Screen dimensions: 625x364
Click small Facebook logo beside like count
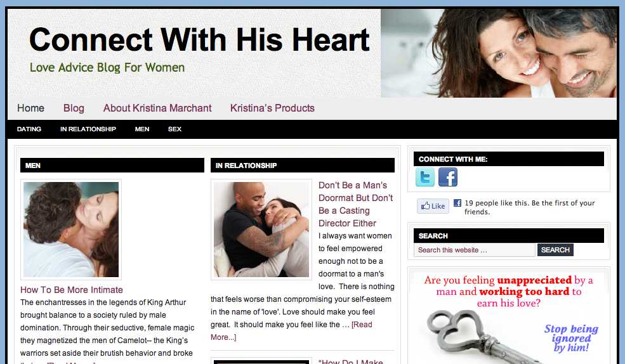tap(457, 203)
